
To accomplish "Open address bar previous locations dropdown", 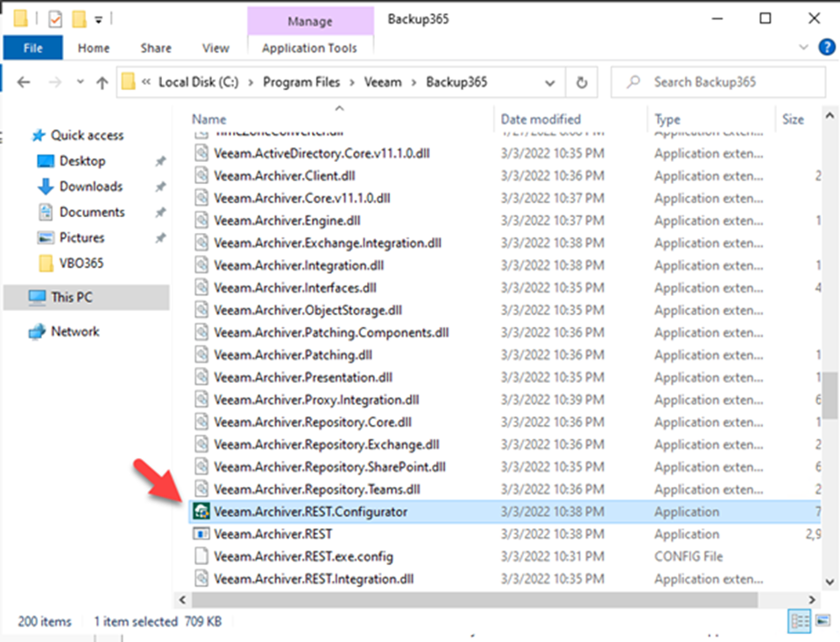I will [550, 83].
